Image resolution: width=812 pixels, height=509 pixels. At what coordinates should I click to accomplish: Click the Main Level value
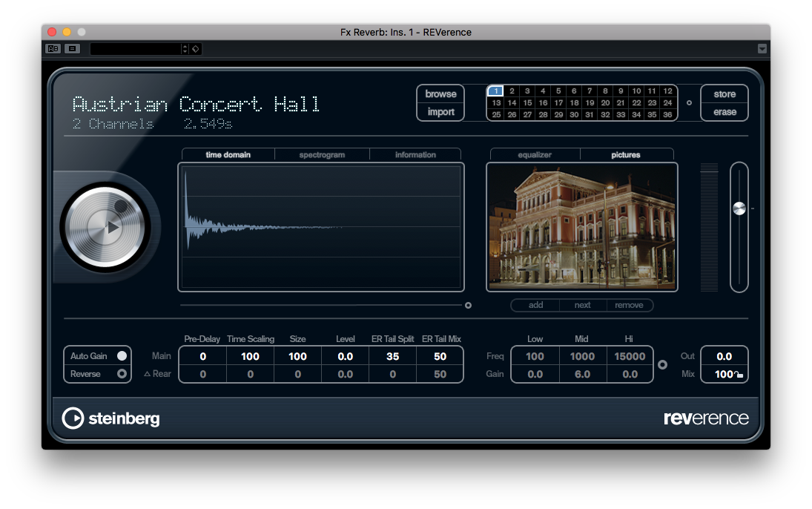tap(346, 357)
